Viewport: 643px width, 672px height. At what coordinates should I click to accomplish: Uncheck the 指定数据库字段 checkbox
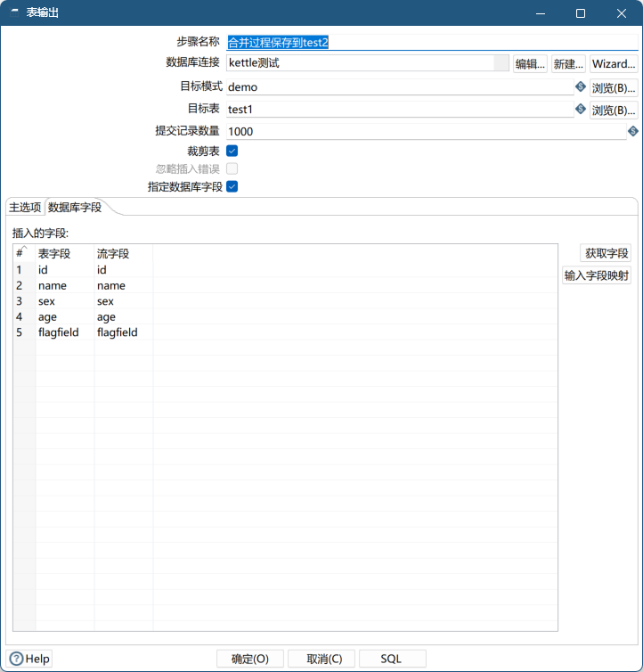(x=232, y=186)
